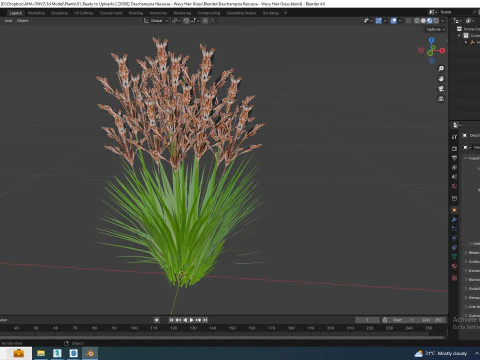Click the viewport zoom magnifier icon
The height and width of the screenshot is (360, 480).
[x=441, y=69]
